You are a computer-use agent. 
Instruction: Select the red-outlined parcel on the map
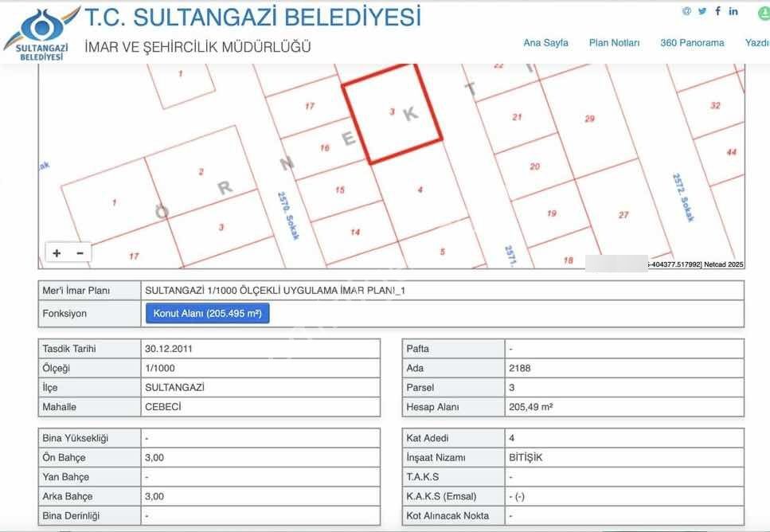(393, 114)
